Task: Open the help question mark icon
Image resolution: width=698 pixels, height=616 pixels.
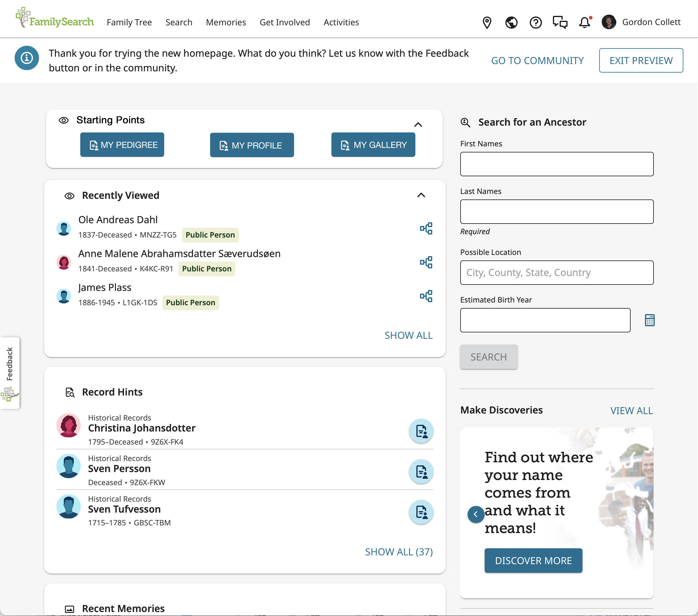Action: pos(536,23)
